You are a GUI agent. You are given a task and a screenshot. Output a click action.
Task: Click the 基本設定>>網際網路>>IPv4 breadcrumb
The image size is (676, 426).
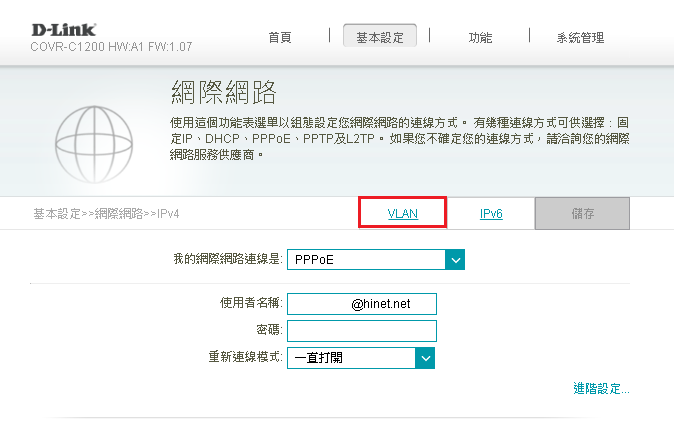click(x=106, y=214)
